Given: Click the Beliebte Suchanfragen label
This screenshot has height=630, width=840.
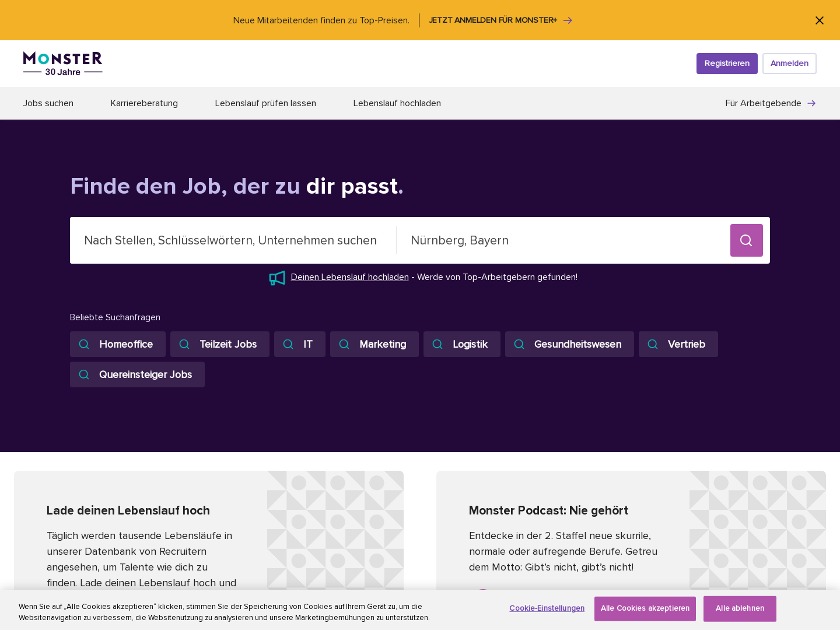Looking at the screenshot, I should 115,317.
